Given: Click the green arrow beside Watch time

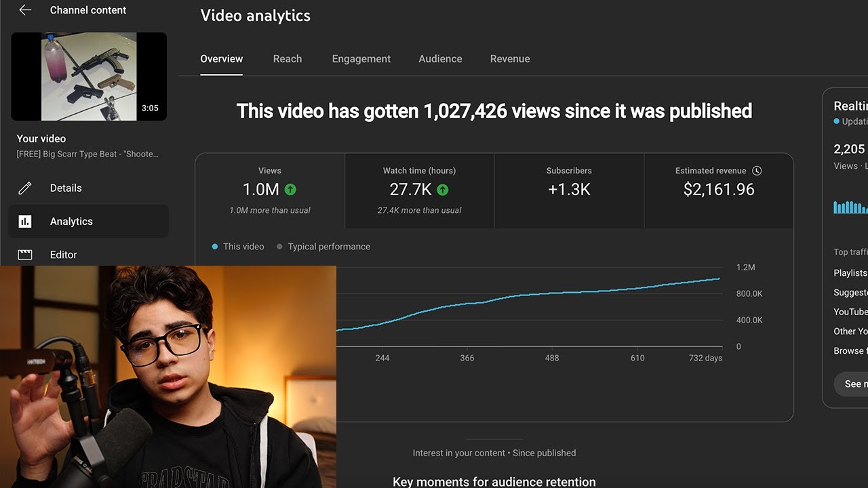Looking at the screenshot, I should click(443, 190).
